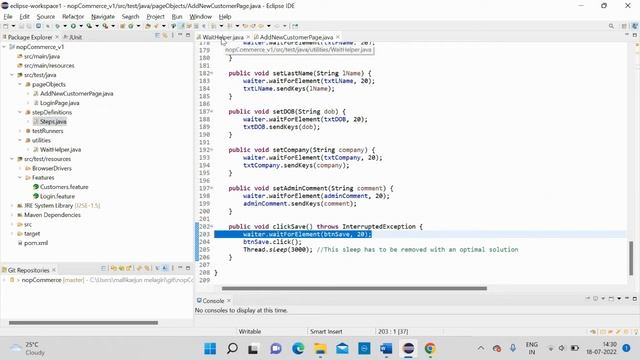The height and width of the screenshot is (360, 640).
Task: Collapse the src/test/java folder arrow
Action: [x=12, y=75]
